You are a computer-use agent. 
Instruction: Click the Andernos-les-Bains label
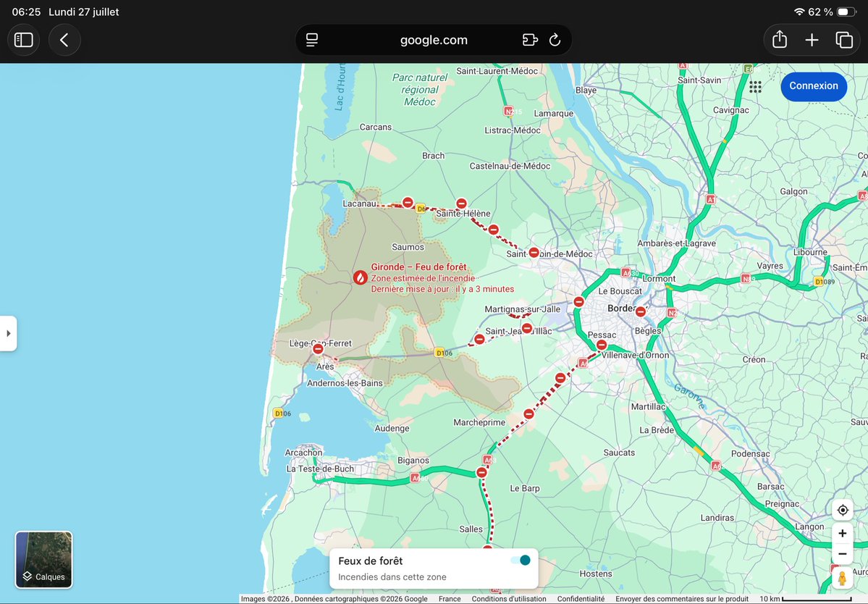tap(345, 383)
